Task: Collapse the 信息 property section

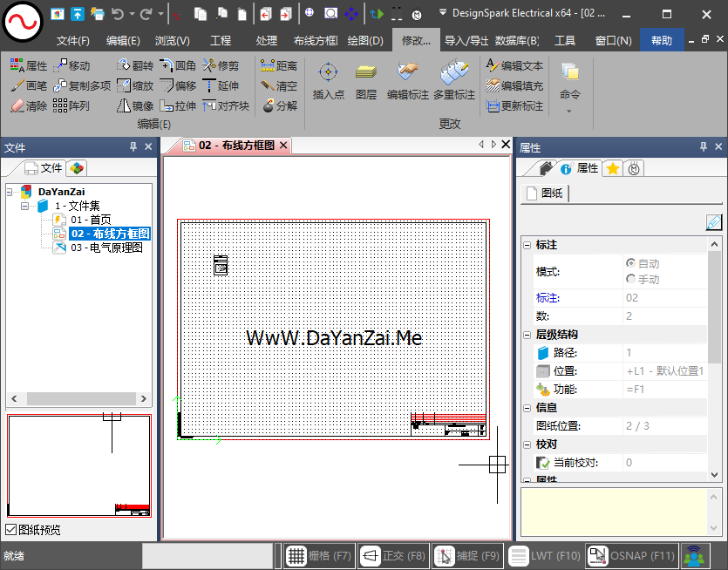Action: pos(527,408)
